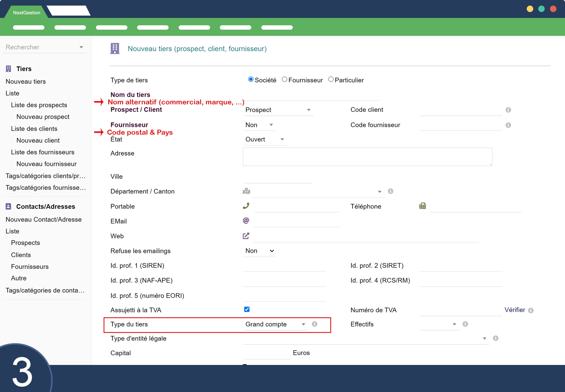Click the NextGestion tab

coord(26,13)
